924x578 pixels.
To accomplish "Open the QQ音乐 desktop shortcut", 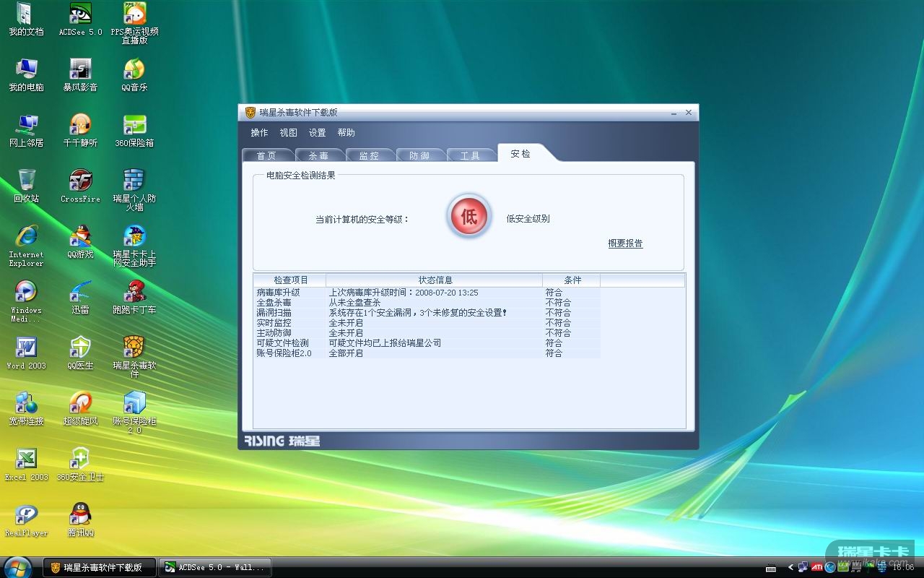I will click(x=134, y=75).
